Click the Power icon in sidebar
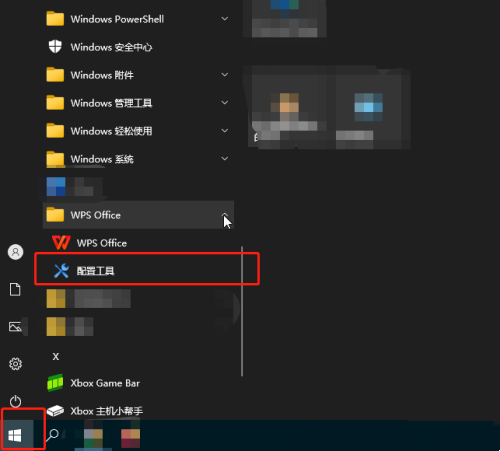The image size is (500, 451). click(x=15, y=401)
